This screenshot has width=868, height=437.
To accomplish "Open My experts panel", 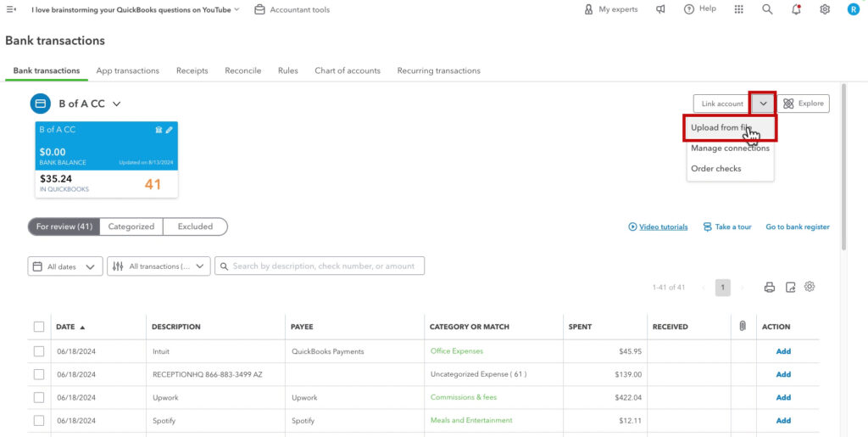I will tap(610, 9).
